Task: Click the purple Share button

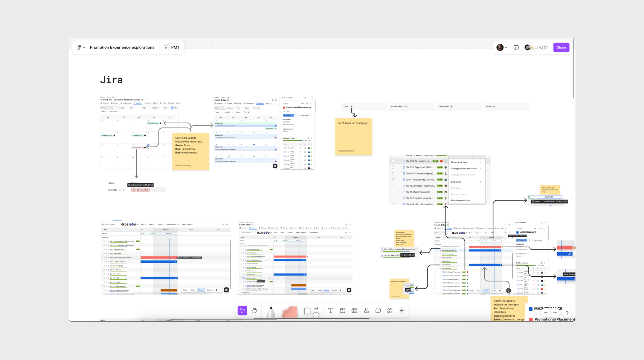Action: (561, 47)
